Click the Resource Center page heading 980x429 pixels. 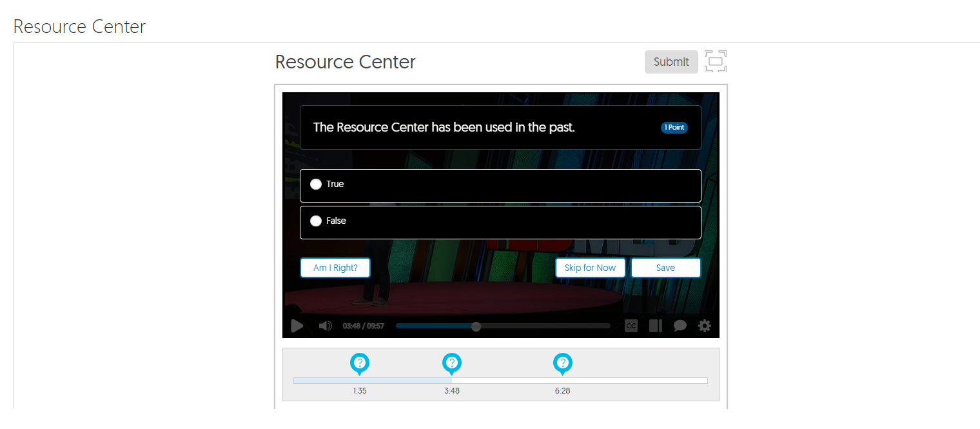[x=79, y=26]
